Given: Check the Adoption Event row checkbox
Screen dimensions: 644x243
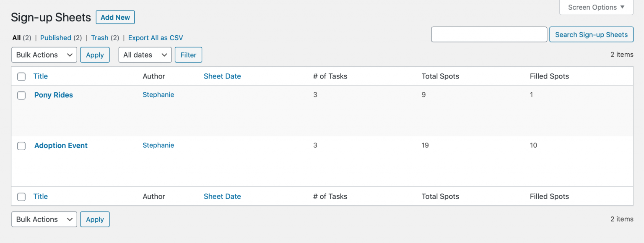Looking at the screenshot, I should click(x=21, y=146).
